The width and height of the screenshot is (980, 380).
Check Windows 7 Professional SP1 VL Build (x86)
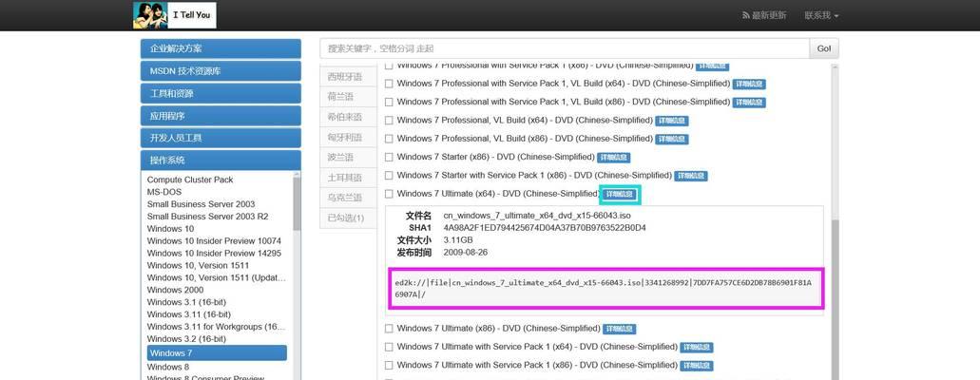click(x=389, y=102)
